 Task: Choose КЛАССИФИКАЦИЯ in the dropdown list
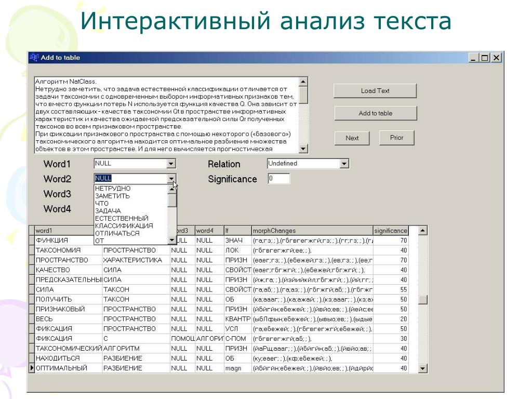tap(130, 225)
